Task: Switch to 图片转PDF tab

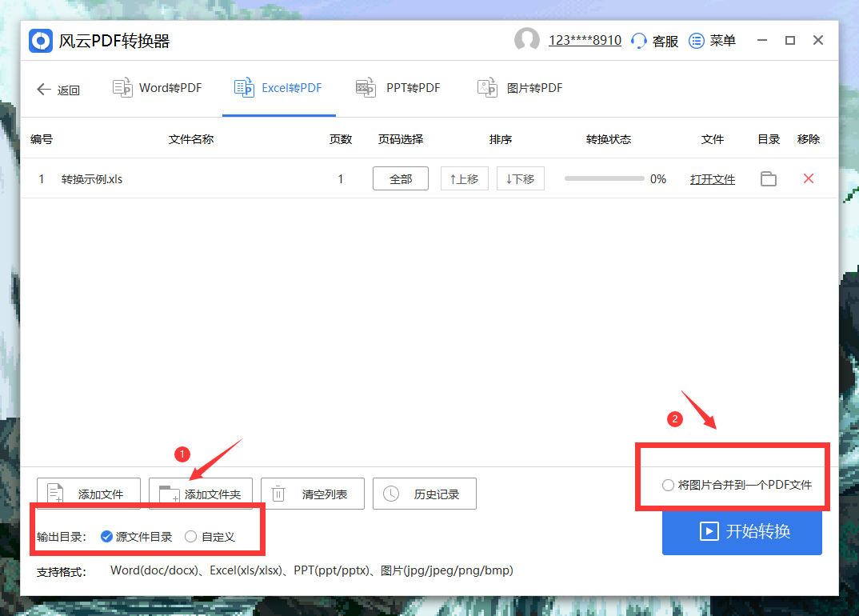Action: click(x=520, y=88)
